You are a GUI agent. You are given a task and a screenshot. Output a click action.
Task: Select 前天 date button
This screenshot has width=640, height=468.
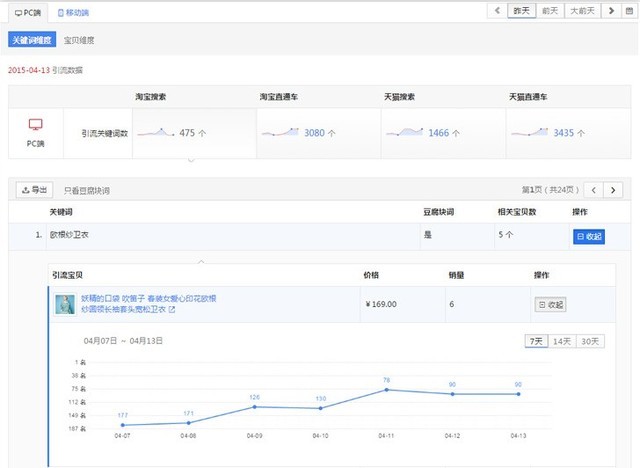[x=549, y=11]
